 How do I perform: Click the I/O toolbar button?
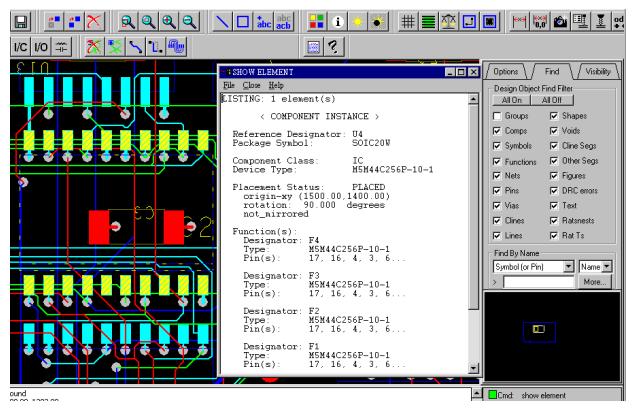[x=41, y=47]
